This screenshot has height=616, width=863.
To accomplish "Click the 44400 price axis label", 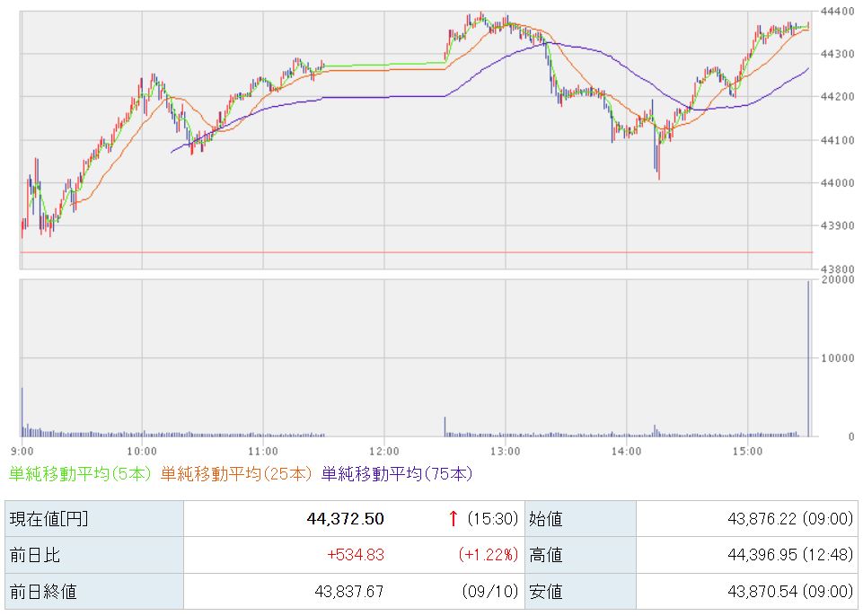I will tap(837, 11).
